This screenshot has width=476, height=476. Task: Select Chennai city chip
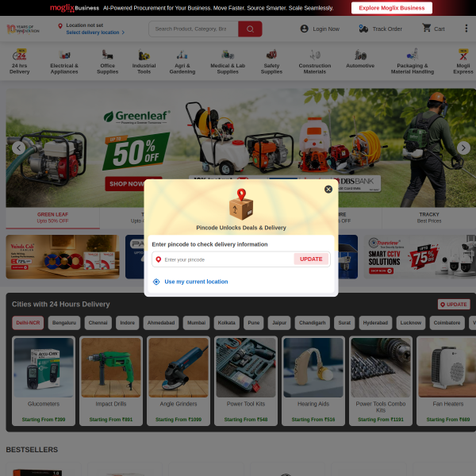98,323
